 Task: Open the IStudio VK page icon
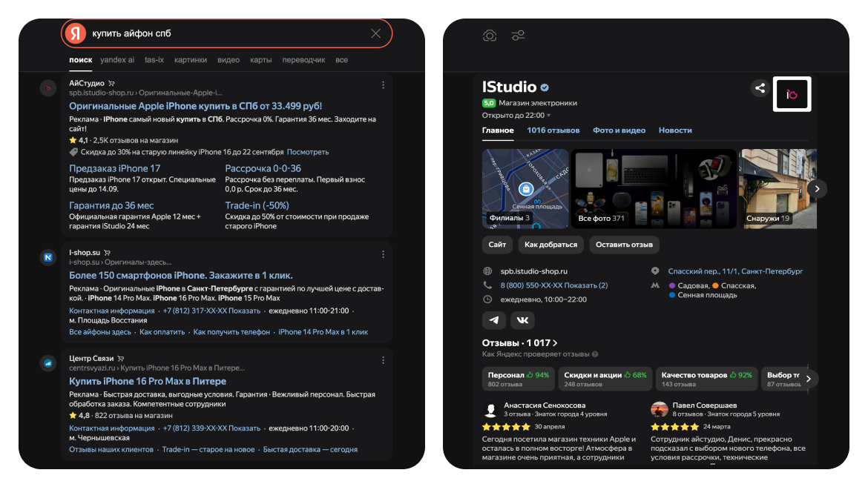(x=522, y=319)
